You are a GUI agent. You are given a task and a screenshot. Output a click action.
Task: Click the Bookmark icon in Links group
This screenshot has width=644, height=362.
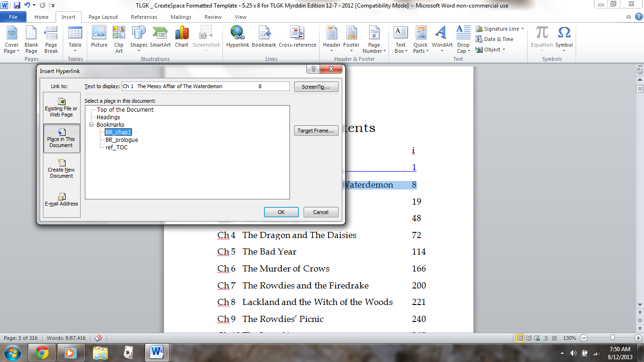[x=264, y=37]
